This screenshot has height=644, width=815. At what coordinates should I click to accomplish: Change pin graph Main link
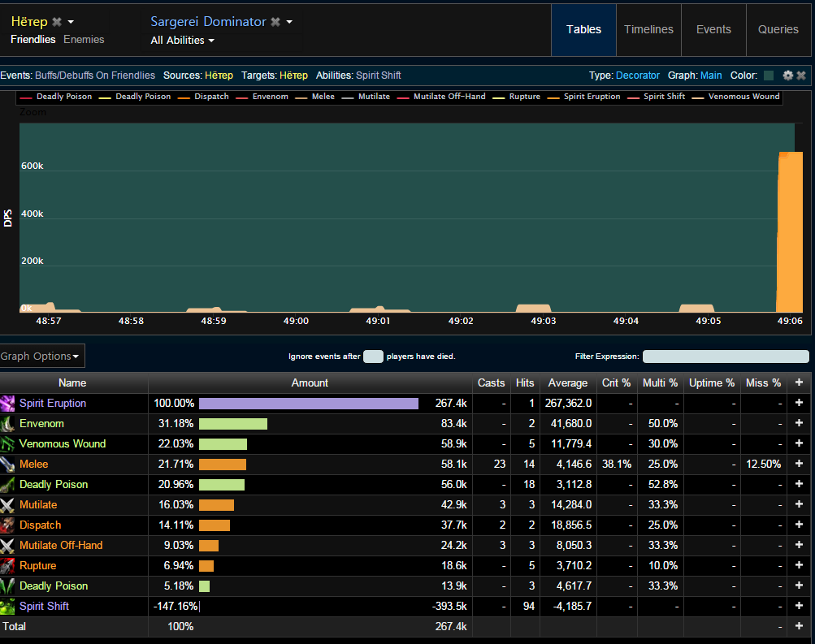click(711, 76)
